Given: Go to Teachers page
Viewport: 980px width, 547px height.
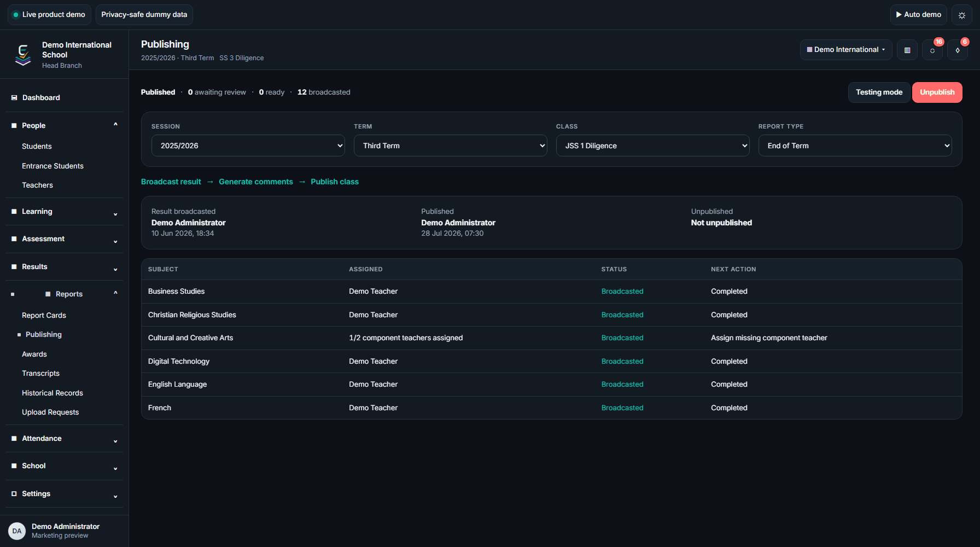Looking at the screenshot, I should tap(37, 185).
